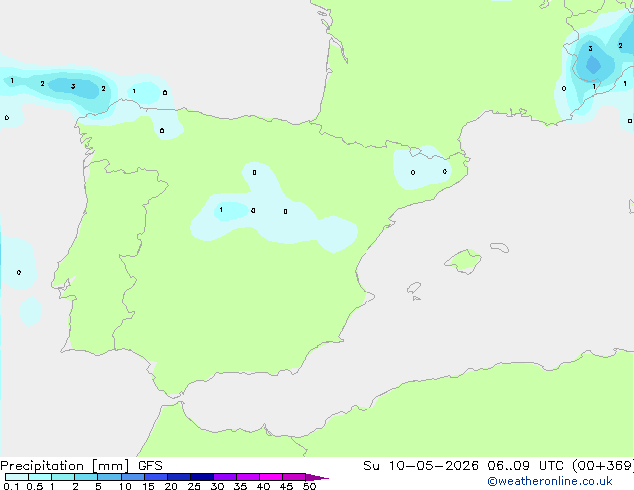
Task: Pick the 10–15 mm legend color swatch
Action: coord(133,477)
